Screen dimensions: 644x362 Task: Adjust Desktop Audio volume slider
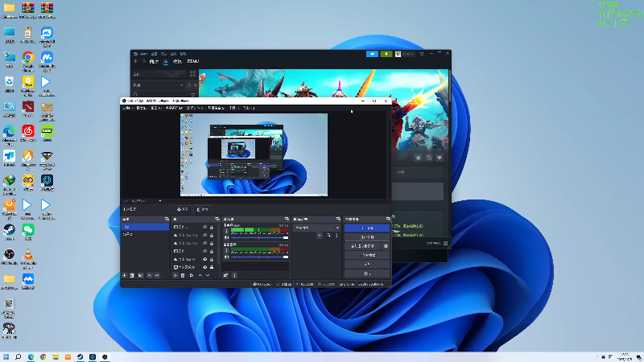coord(259,257)
